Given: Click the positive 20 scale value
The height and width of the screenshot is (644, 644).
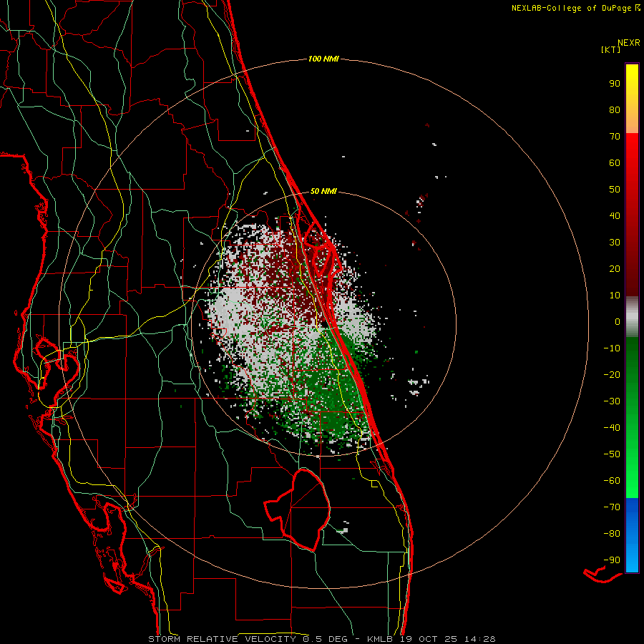Looking at the screenshot, I should pyautogui.click(x=615, y=269).
